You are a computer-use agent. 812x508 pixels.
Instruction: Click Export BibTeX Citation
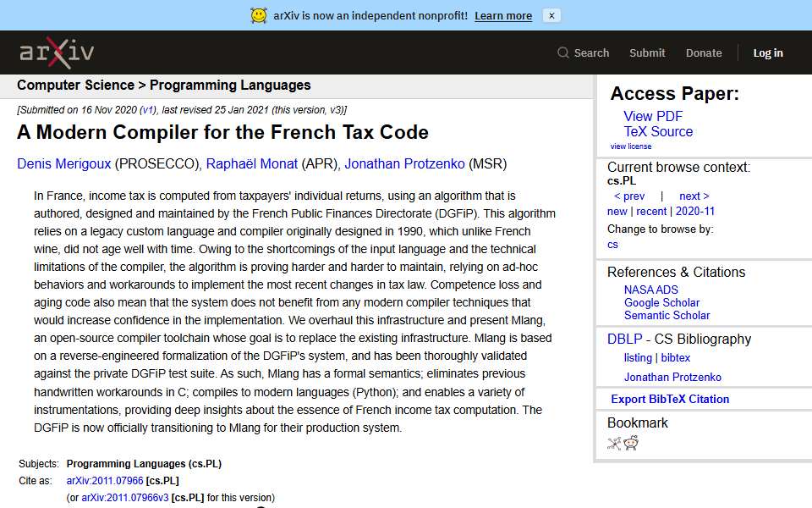(670, 399)
